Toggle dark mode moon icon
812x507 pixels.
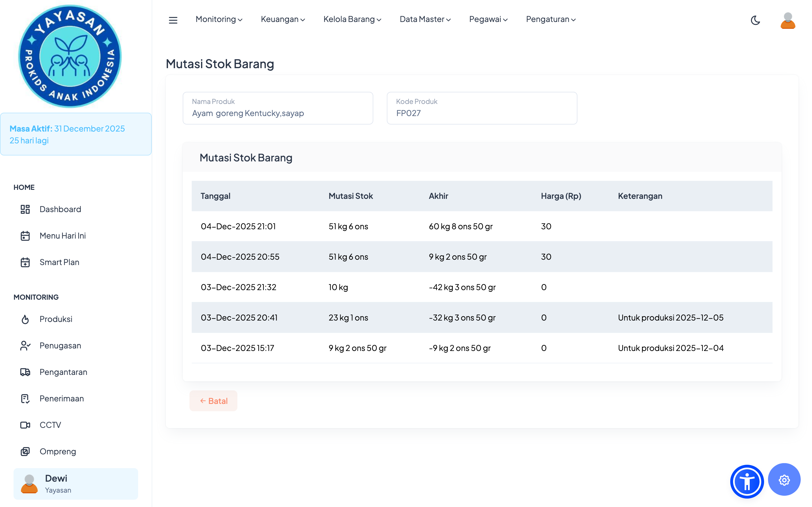click(x=755, y=20)
